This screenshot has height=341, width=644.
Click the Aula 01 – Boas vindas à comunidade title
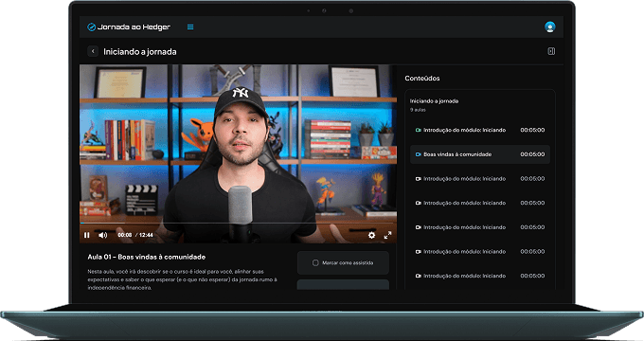(146, 257)
